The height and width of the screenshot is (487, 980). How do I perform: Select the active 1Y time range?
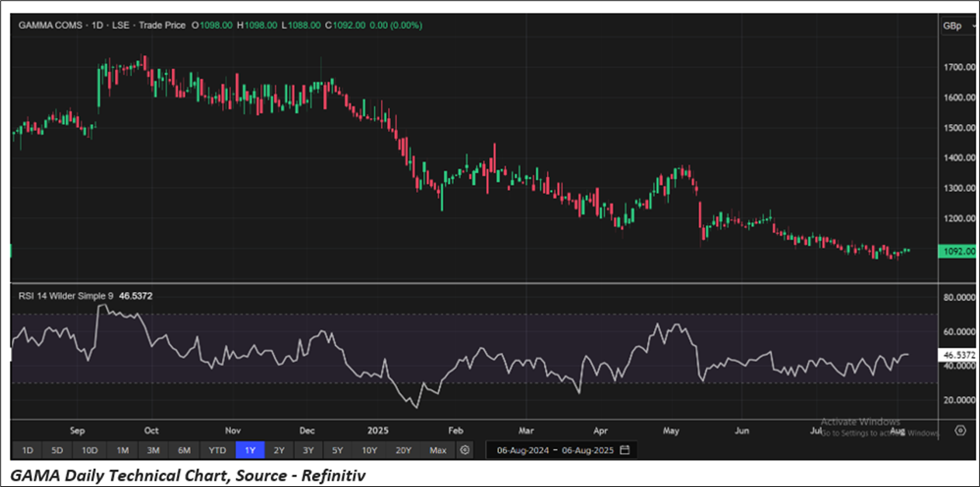[x=250, y=450]
